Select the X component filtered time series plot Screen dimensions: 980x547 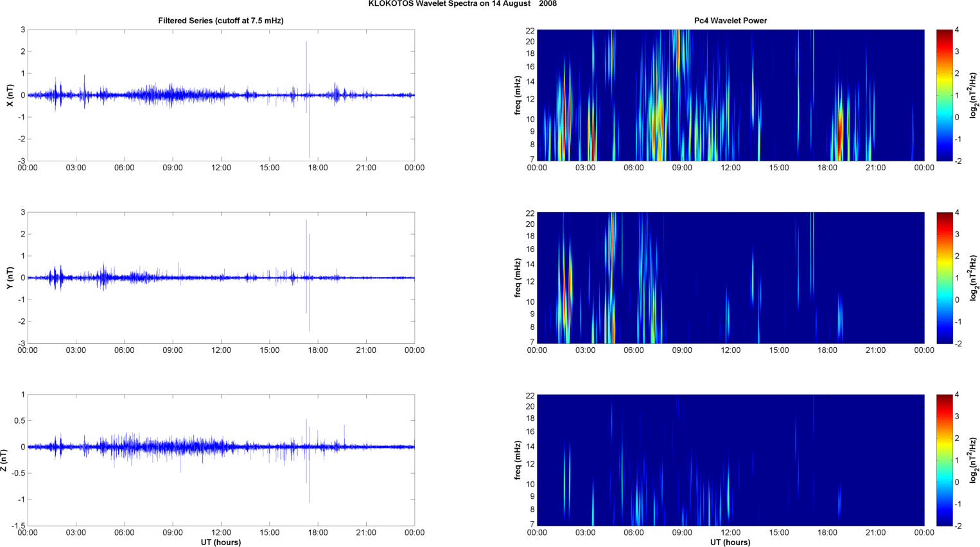tap(221, 95)
